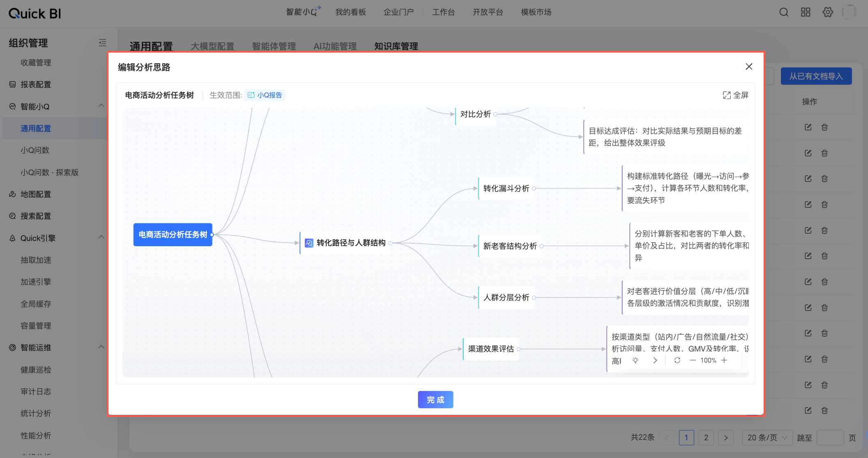Click the right chevron in canvas toolbar
The image size is (868, 458).
tap(655, 360)
